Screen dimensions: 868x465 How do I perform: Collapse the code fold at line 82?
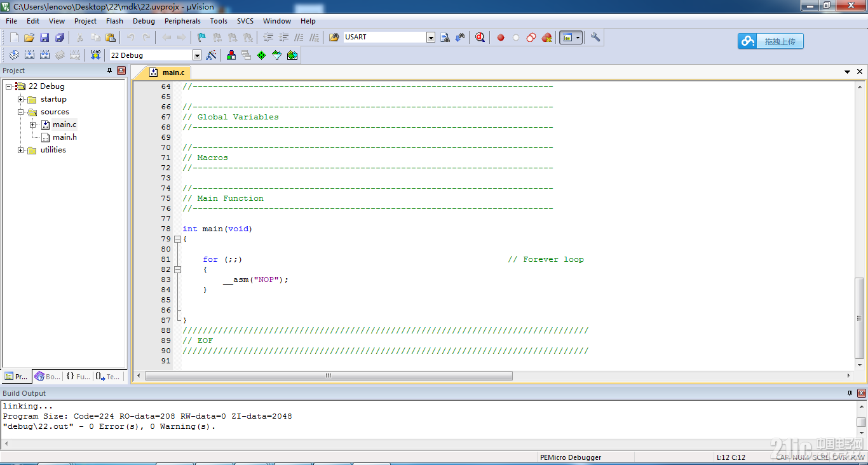click(x=177, y=269)
